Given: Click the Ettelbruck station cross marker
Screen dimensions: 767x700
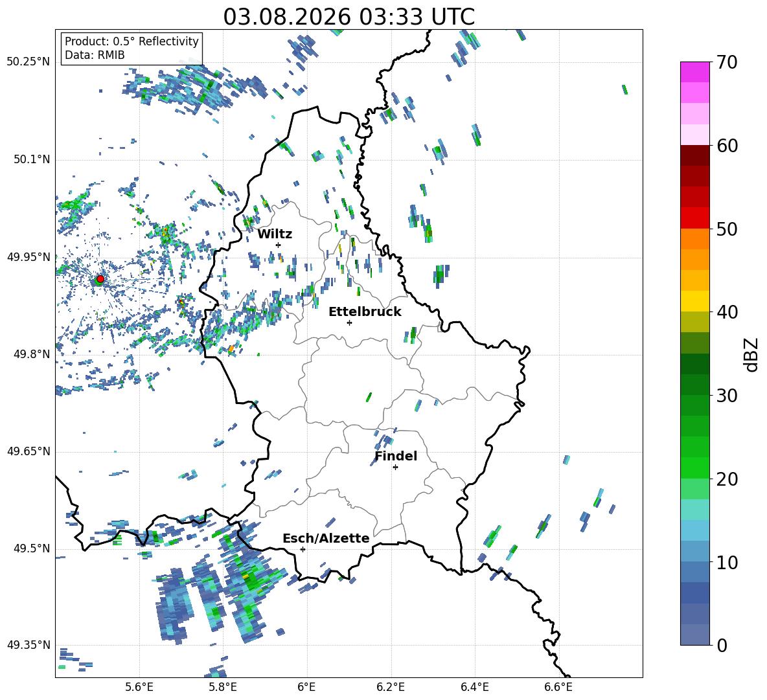Looking at the screenshot, I should (x=349, y=322).
